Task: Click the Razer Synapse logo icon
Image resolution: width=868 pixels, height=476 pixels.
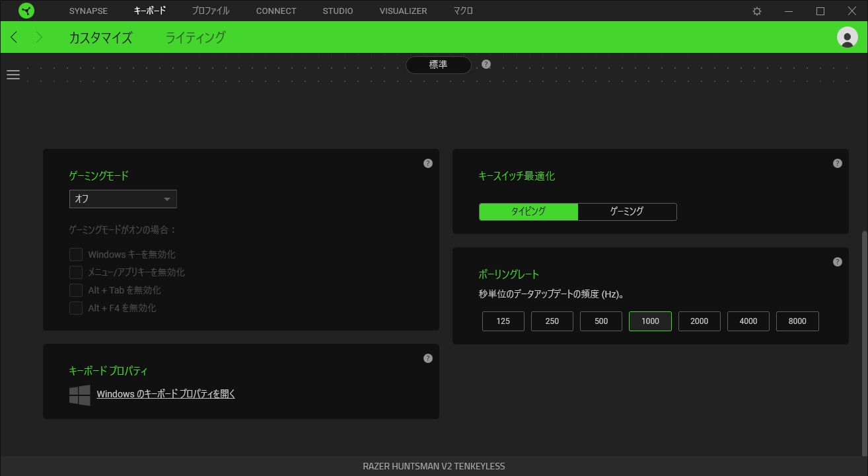Action: [x=26, y=11]
